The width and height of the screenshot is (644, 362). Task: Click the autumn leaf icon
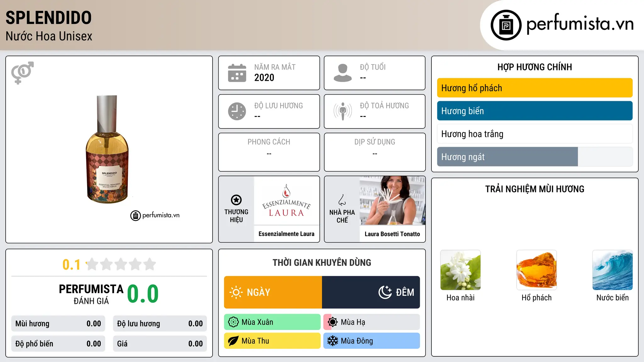(233, 341)
